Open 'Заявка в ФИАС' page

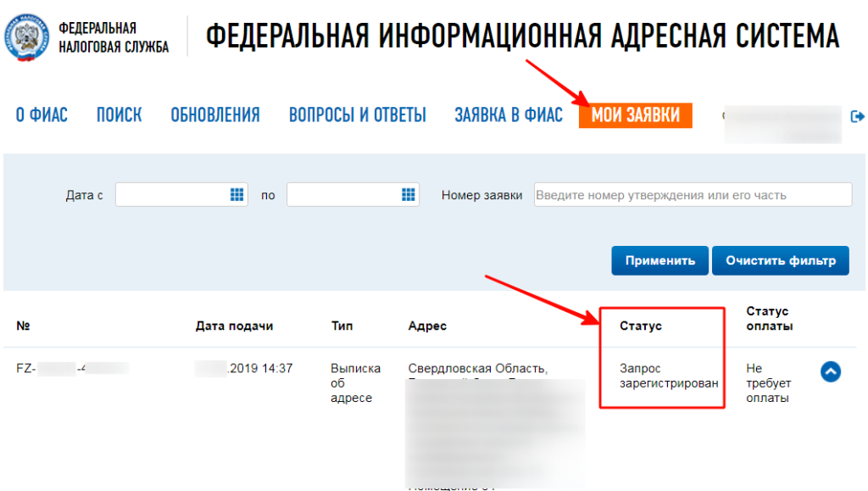point(509,115)
